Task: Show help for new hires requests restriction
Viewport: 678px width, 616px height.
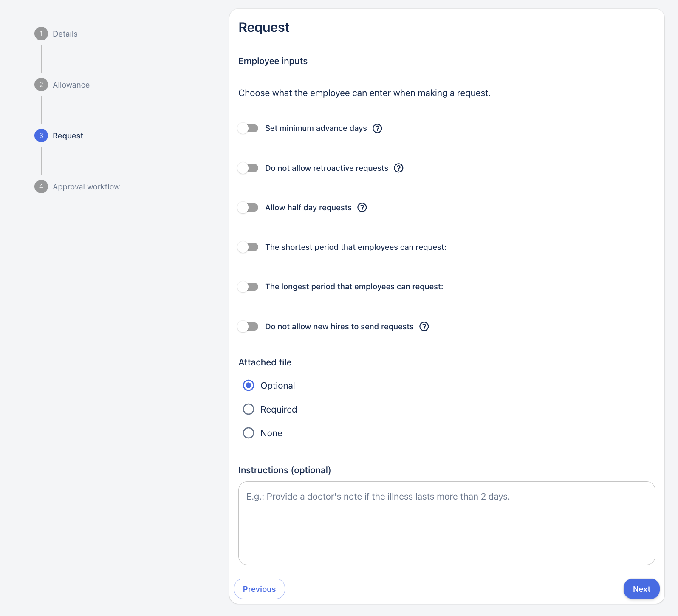Action: tap(424, 326)
